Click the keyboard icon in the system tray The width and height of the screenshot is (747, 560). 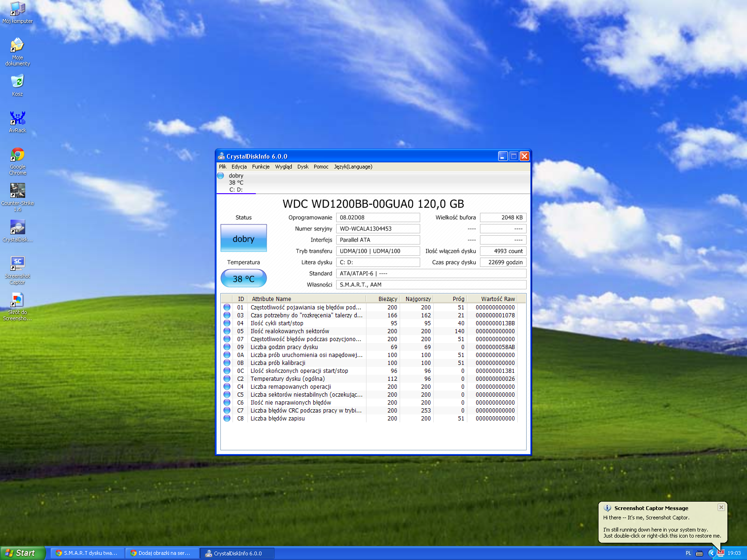[699, 553]
